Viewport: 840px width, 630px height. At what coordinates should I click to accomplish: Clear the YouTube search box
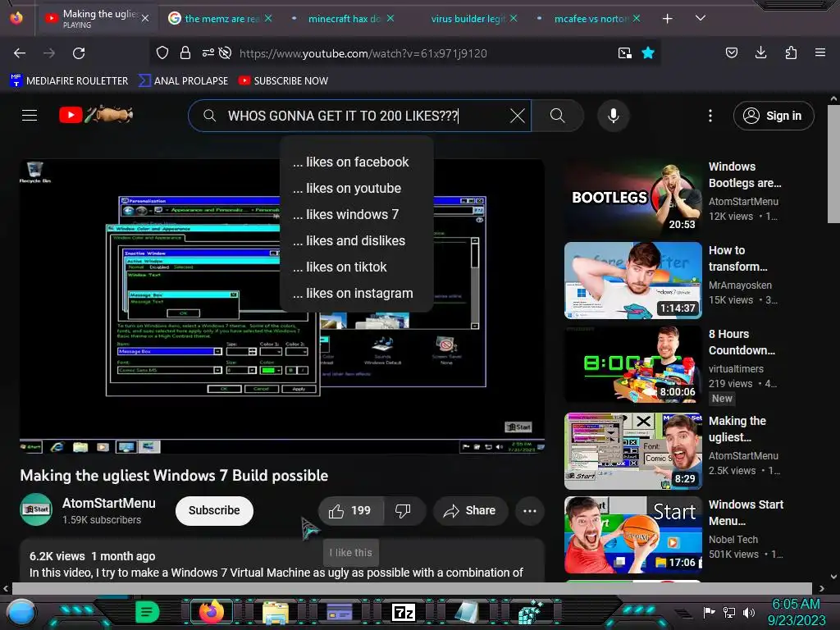click(x=518, y=116)
